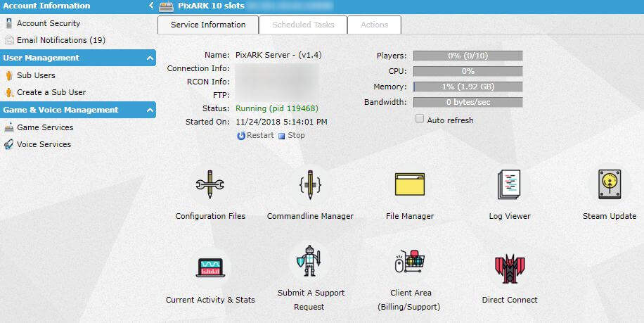Viewport: 644px width, 323px height.
Task: Click the Memory usage progress bar
Action: [468, 87]
